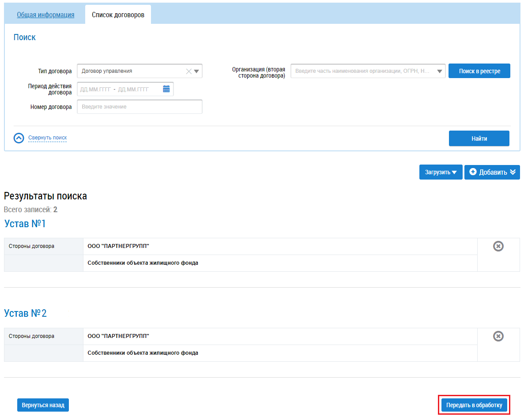
Task: Click Поиск в реестре button
Action: [x=479, y=71]
